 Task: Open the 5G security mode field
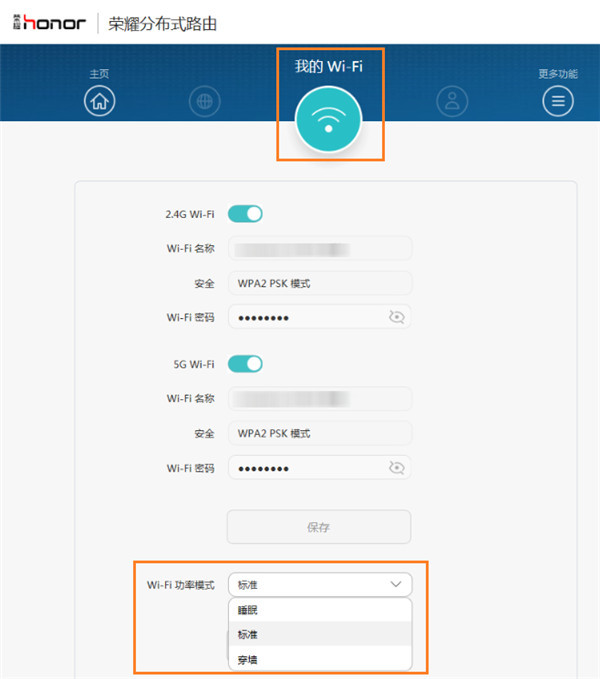click(x=320, y=433)
